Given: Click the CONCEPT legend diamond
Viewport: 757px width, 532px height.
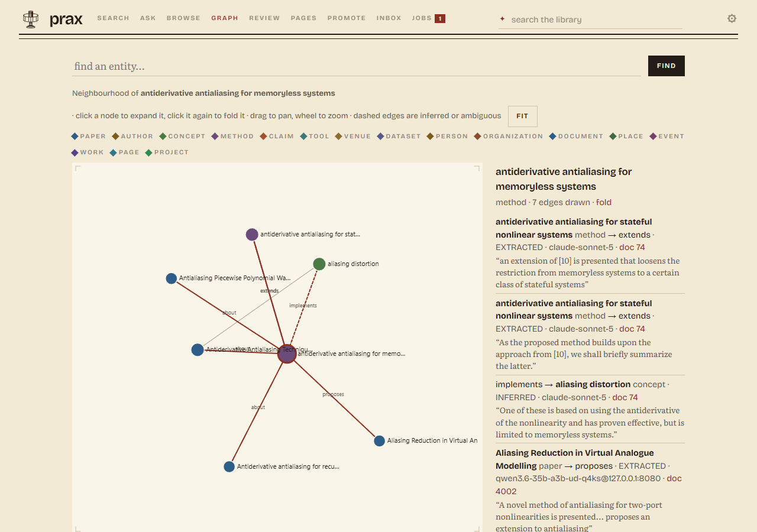Looking at the screenshot, I should pyautogui.click(x=163, y=137).
